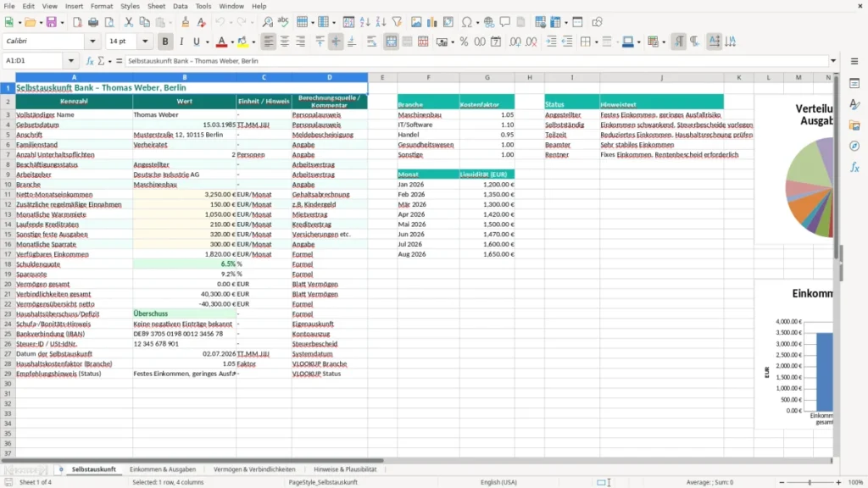
Task: Open the Format menu
Action: [102, 6]
